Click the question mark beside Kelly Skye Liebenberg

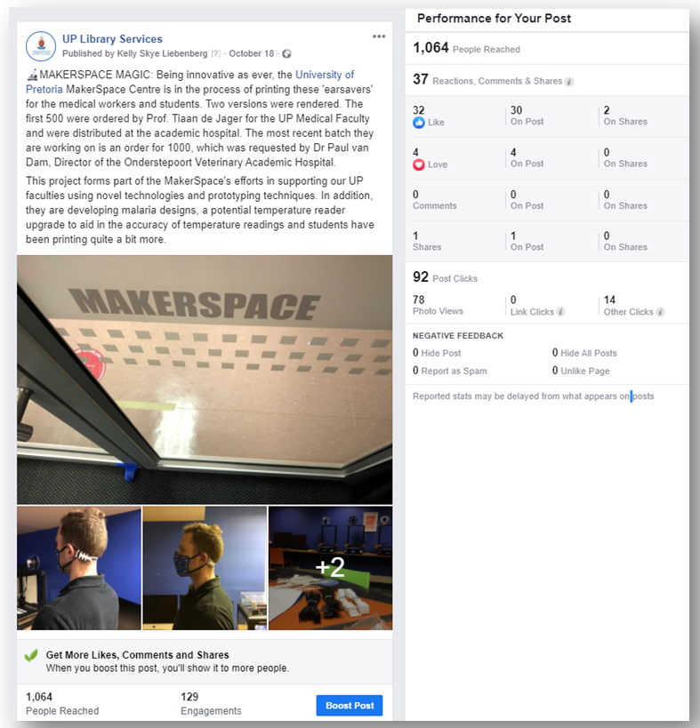(x=215, y=54)
